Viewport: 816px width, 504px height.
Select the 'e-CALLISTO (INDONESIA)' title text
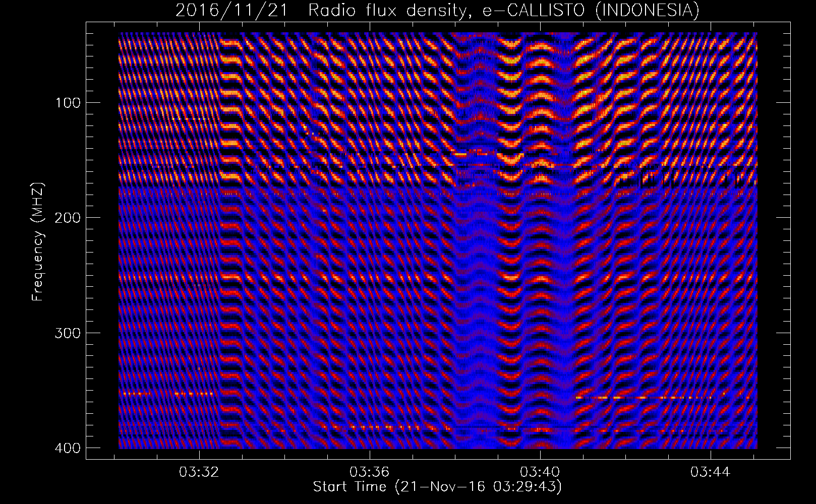click(591, 11)
